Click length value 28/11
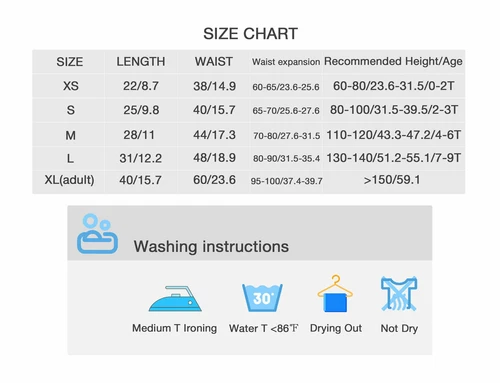This screenshot has width=500, height=383. (x=139, y=135)
